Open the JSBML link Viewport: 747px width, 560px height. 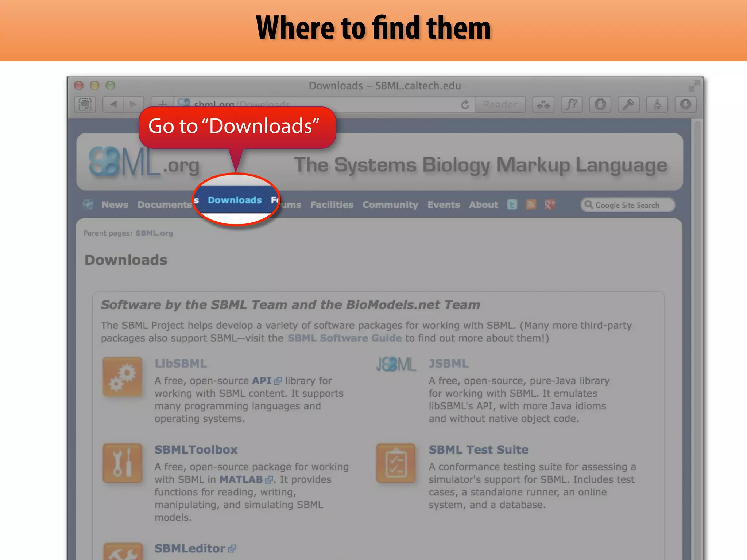(x=449, y=363)
